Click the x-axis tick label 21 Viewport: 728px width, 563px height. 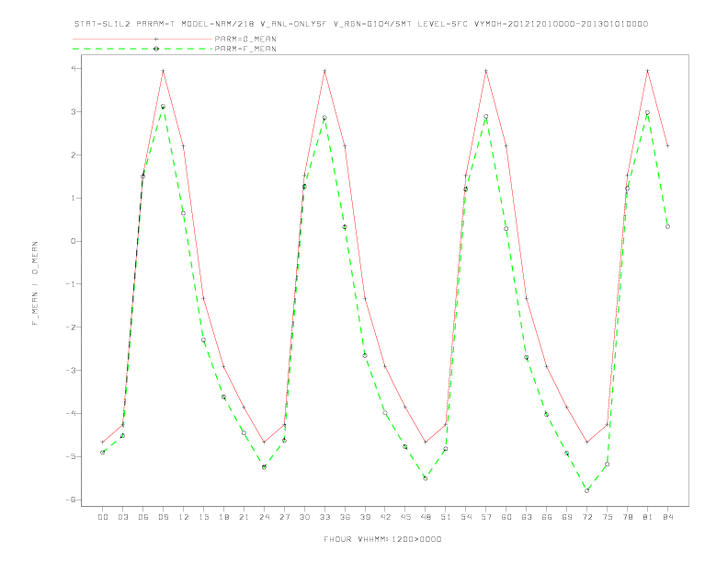(x=244, y=517)
